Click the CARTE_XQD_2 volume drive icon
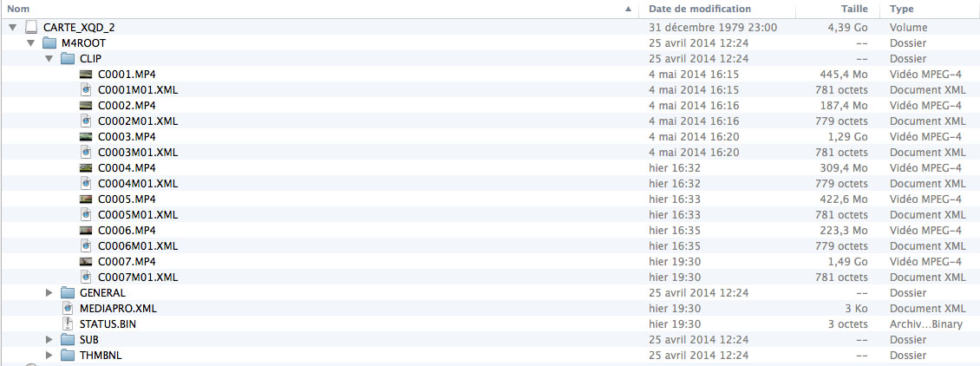 pos(31,28)
